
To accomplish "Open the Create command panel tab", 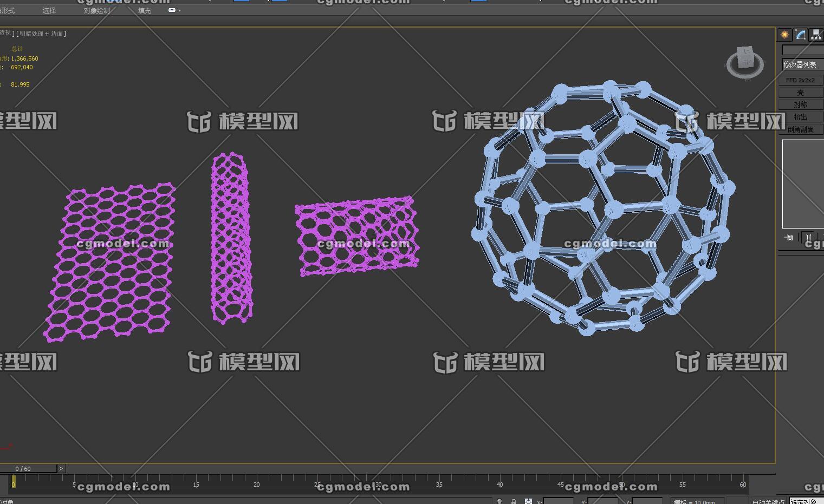I will [x=784, y=35].
